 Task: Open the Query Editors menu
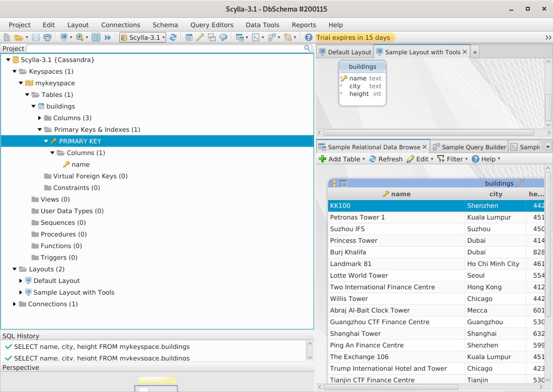click(x=212, y=25)
